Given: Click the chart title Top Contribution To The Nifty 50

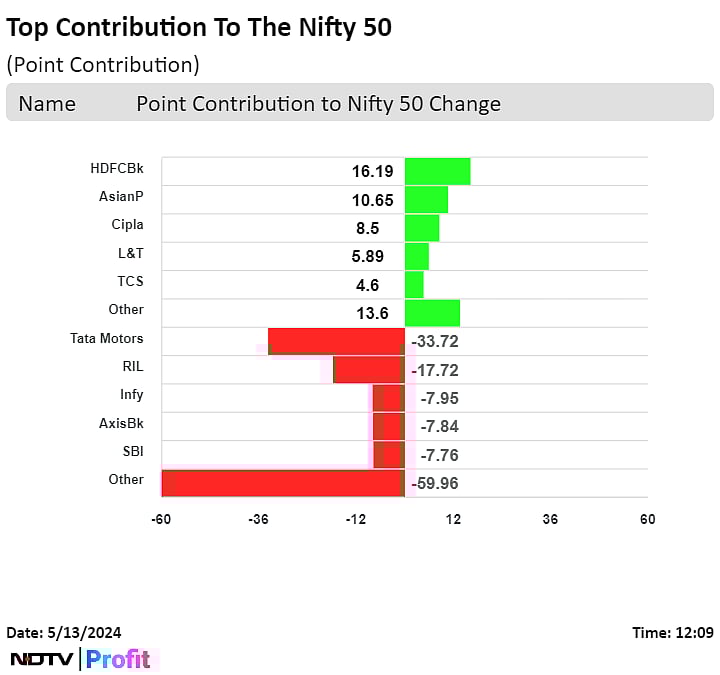Looking at the screenshot, I should pyautogui.click(x=199, y=27).
